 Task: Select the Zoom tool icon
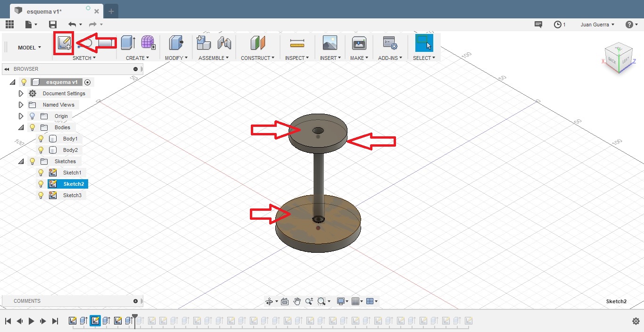[x=309, y=301]
